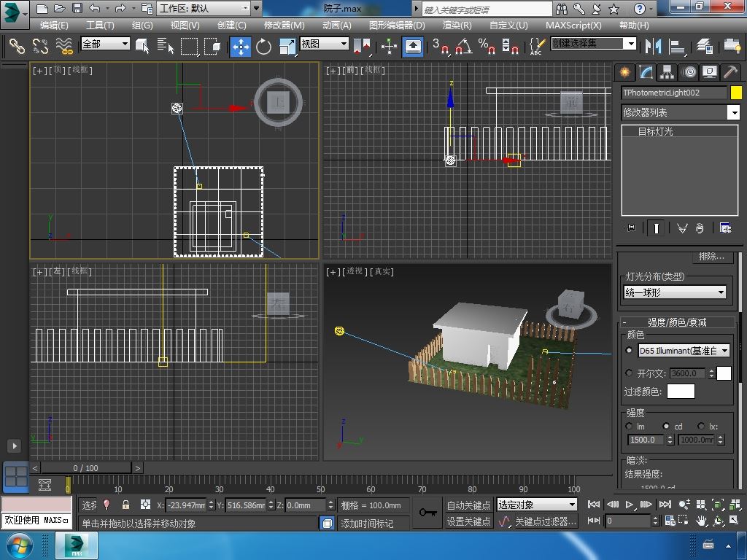Click the 排除... exclude button
Image resolution: width=747 pixels, height=560 pixels.
coord(711,257)
